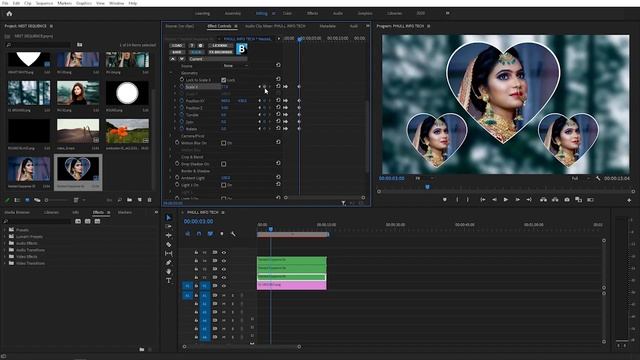
Task: Toggle Scale X animation stopwatch
Action: click(182, 87)
